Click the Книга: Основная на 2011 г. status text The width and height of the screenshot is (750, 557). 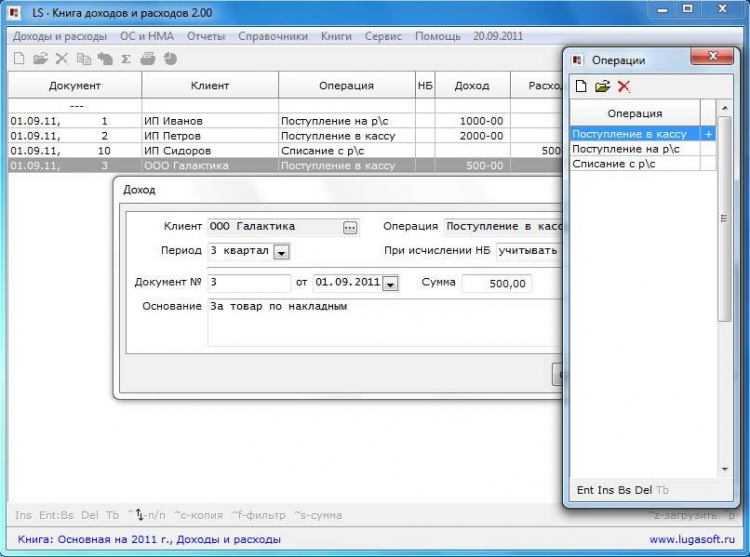click(x=149, y=539)
